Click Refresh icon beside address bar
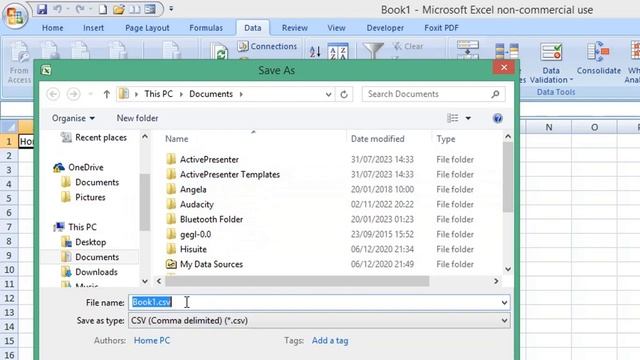 click(344, 94)
